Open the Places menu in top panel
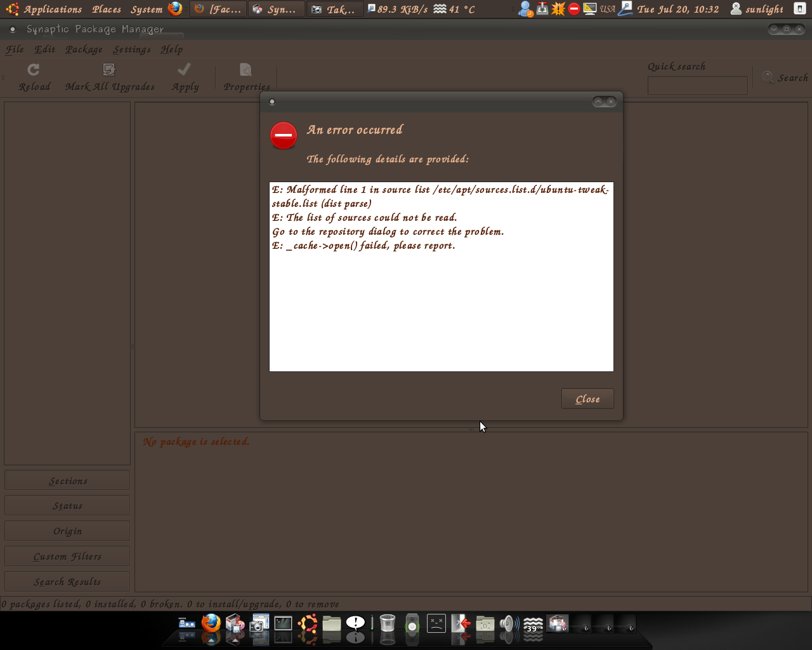 (107, 9)
